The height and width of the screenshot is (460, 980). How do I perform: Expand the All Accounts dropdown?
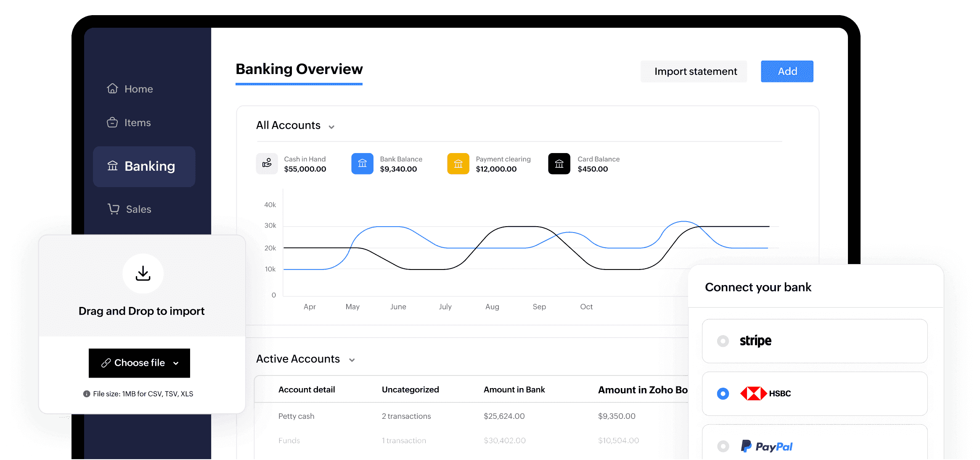point(331,126)
